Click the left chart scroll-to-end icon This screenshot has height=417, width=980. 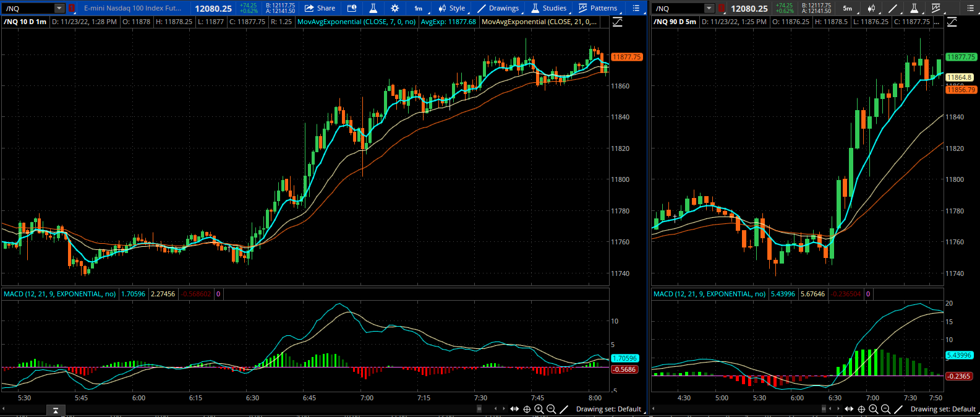tap(56, 410)
